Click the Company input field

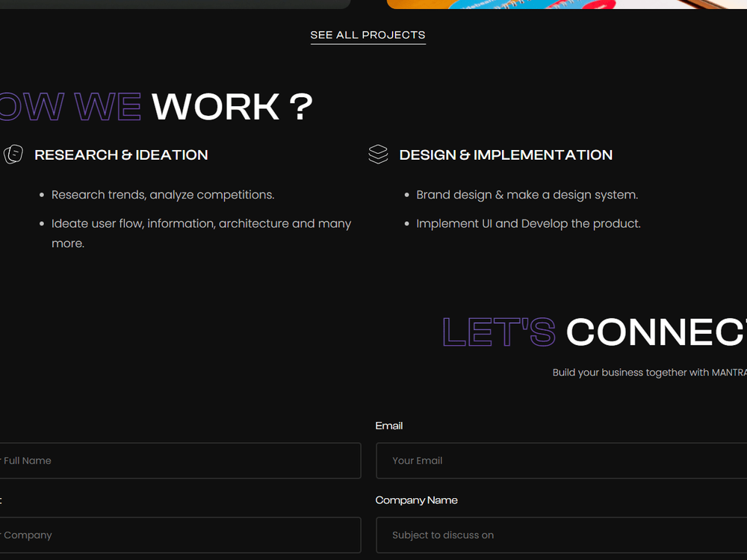(180, 535)
